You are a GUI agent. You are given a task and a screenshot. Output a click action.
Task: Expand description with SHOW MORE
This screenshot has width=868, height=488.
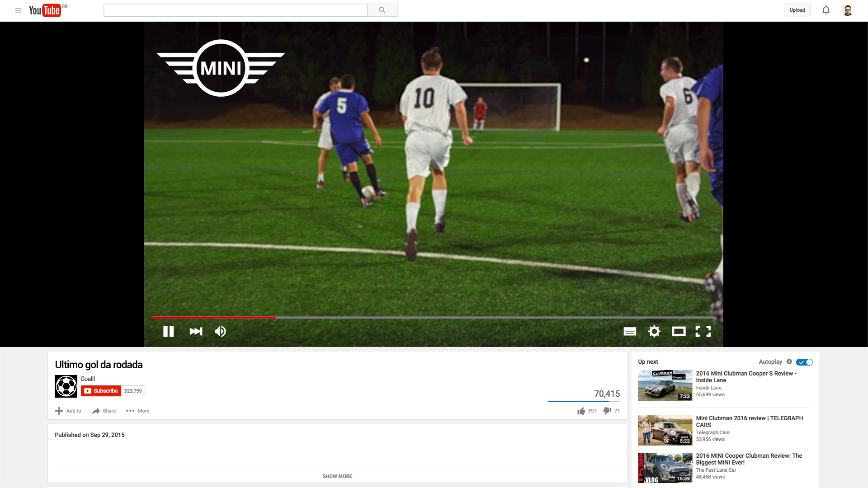[x=337, y=476]
